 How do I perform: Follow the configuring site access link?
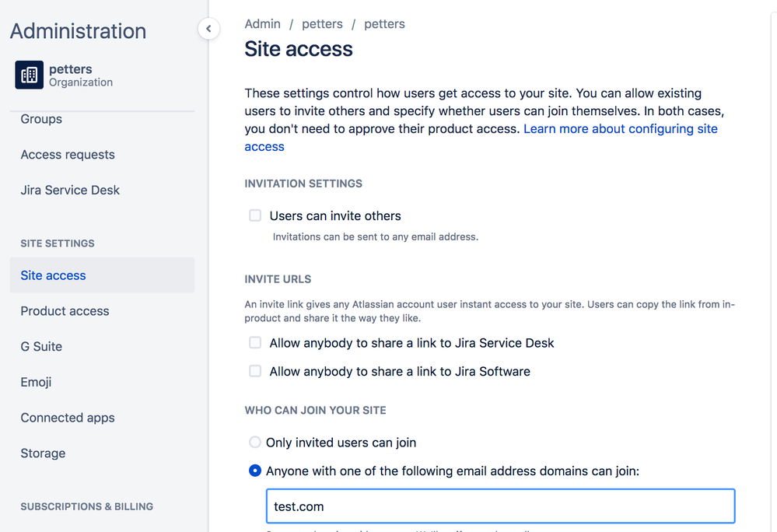point(620,128)
